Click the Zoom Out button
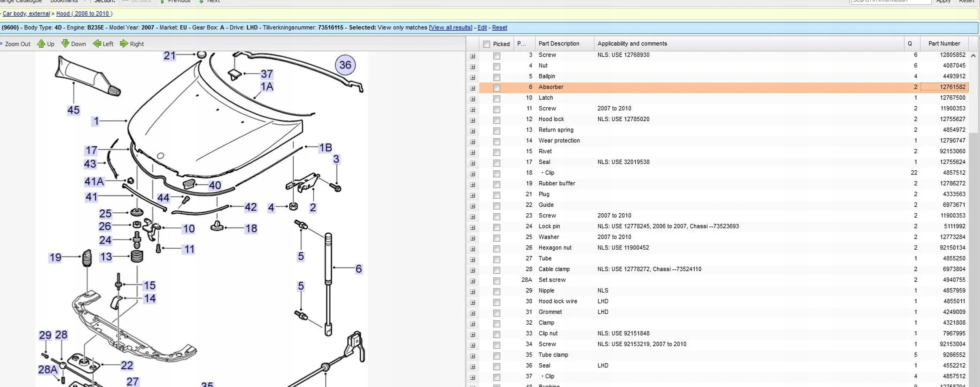Image resolution: width=980 pixels, height=387 pixels. [17, 44]
